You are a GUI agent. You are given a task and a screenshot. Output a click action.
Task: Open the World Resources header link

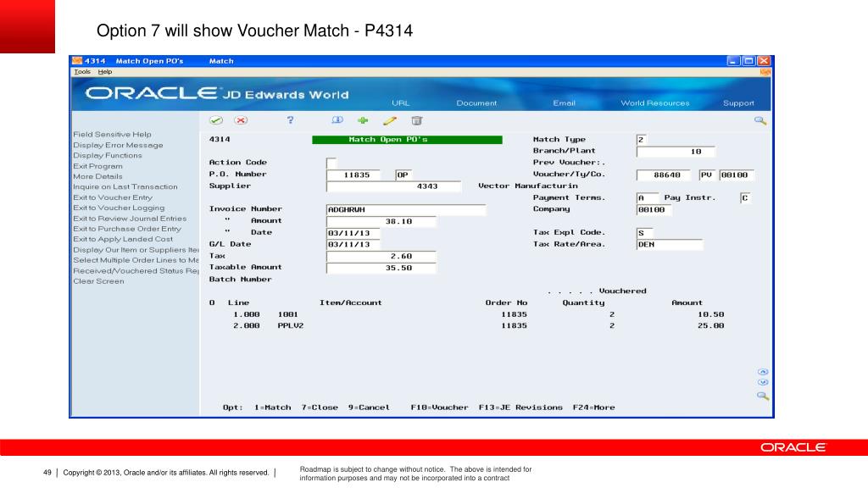(655, 103)
